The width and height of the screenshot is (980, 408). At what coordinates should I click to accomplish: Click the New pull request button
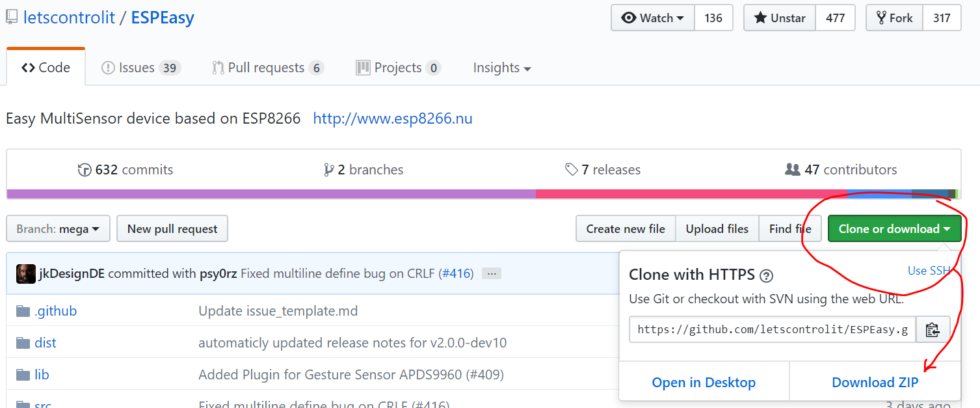172,229
